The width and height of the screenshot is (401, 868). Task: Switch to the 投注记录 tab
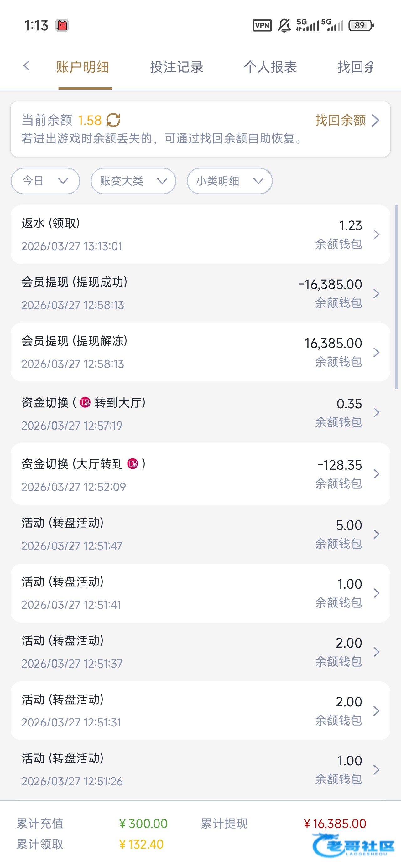[x=176, y=67]
